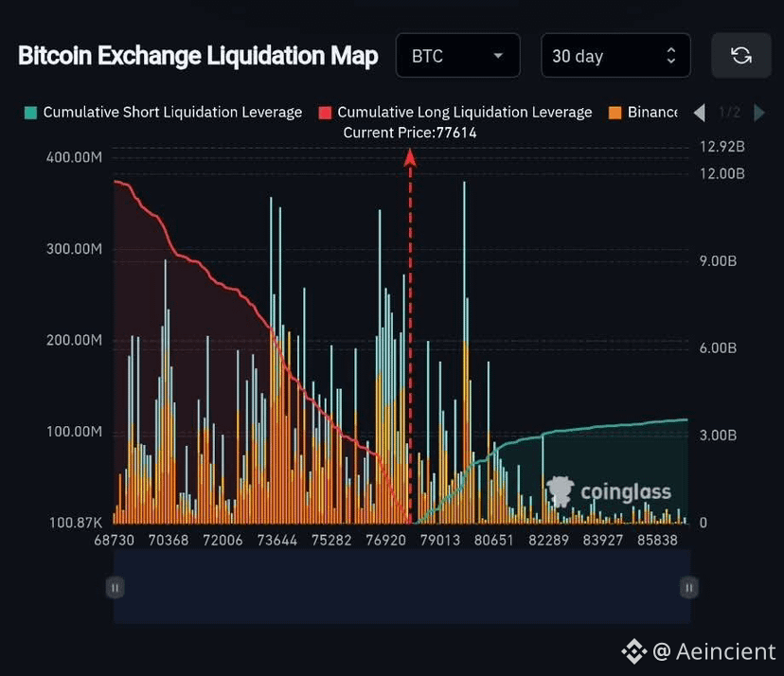Image resolution: width=784 pixels, height=676 pixels.
Task: Click the data zoom range bar
Action: [x=402, y=586]
